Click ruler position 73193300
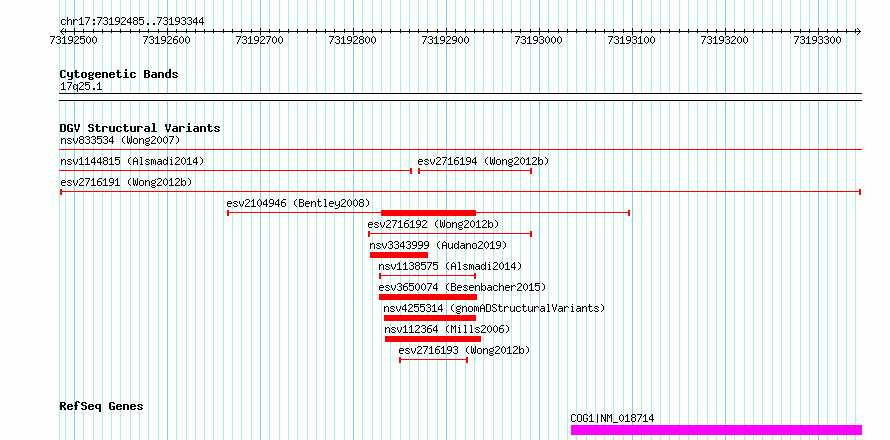This screenshot has width=890, height=440. coord(818,40)
